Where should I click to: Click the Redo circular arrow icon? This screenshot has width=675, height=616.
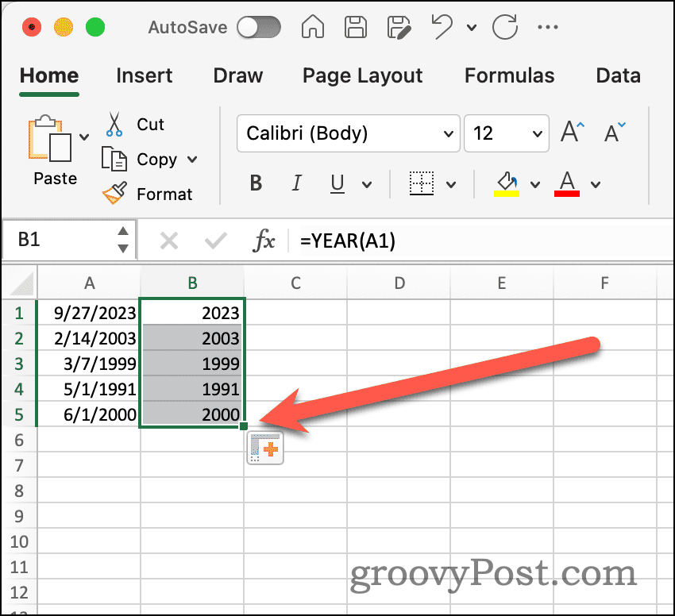pyautogui.click(x=505, y=27)
